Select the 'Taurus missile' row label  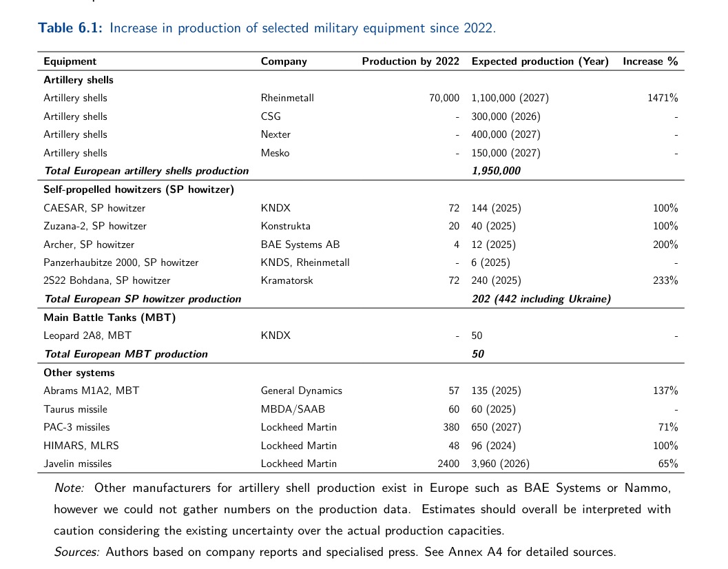(75, 409)
